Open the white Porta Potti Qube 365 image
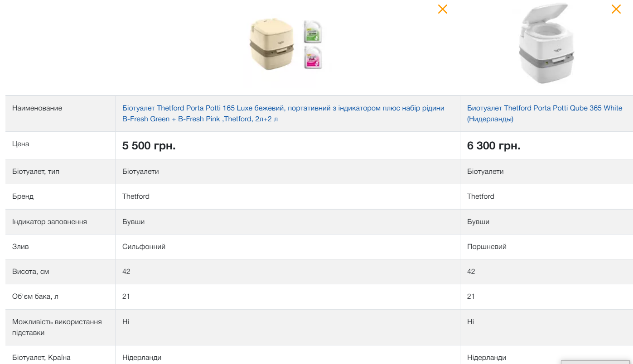 tap(546, 44)
